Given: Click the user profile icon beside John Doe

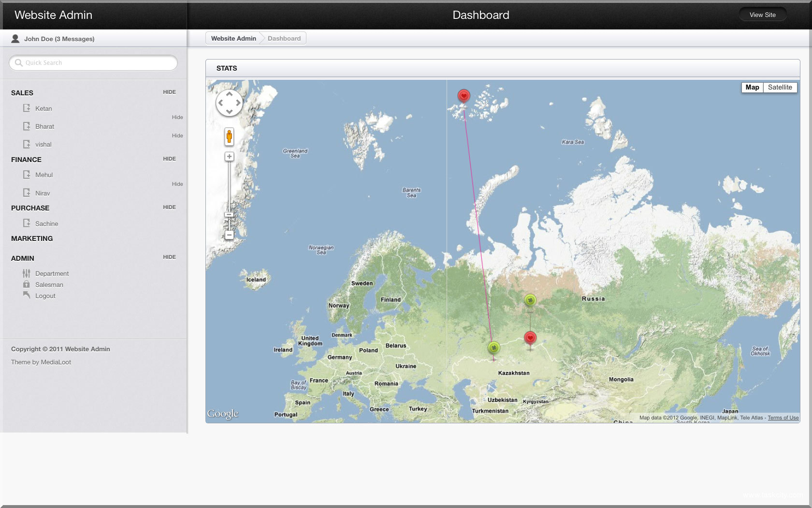Looking at the screenshot, I should coord(15,39).
